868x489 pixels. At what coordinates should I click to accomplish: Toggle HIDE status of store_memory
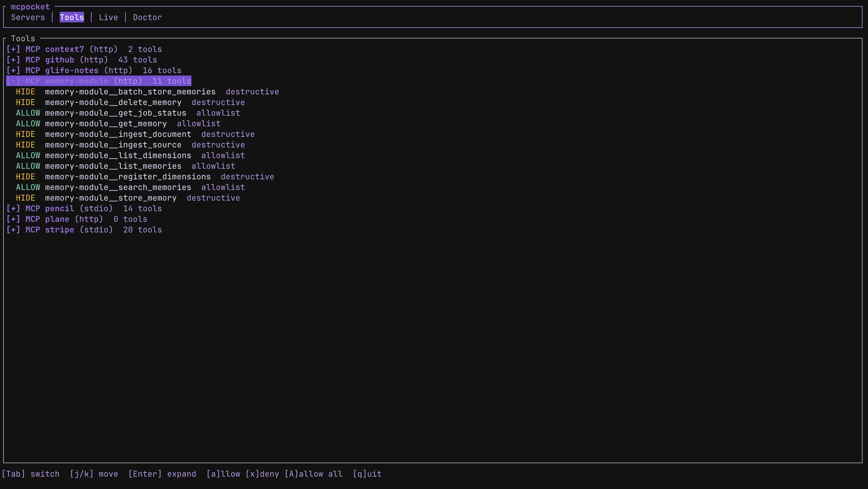click(x=26, y=198)
